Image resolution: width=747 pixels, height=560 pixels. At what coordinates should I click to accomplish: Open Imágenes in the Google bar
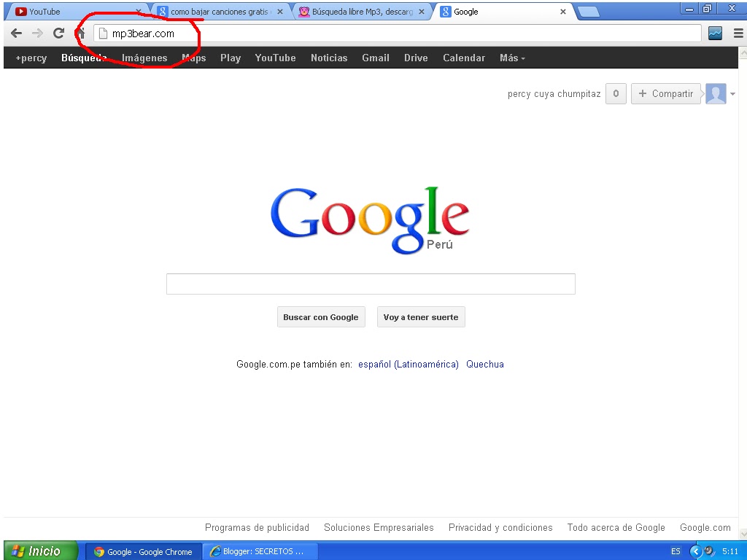tap(144, 58)
